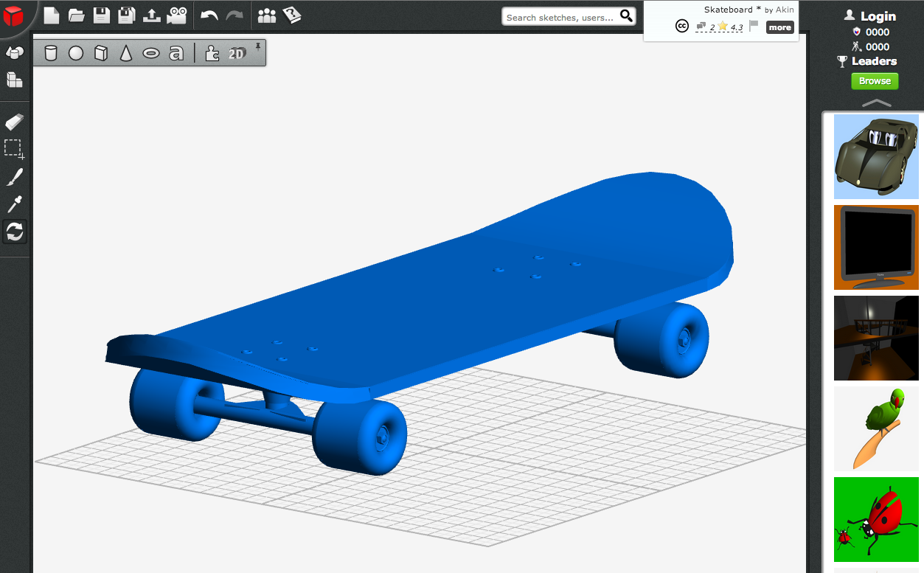Toggle the rotate view mode
Image resolution: width=924 pixels, height=573 pixels.
click(x=15, y=232)
